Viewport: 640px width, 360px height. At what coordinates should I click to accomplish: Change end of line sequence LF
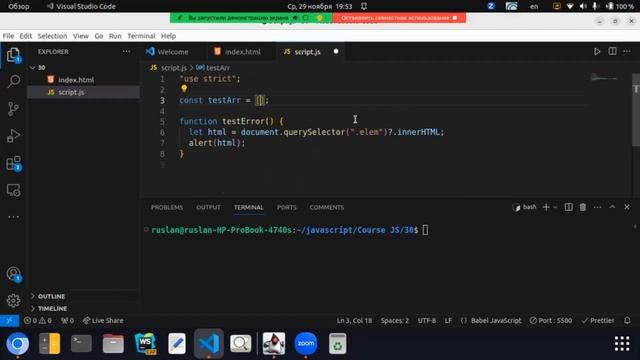point(448,320)
